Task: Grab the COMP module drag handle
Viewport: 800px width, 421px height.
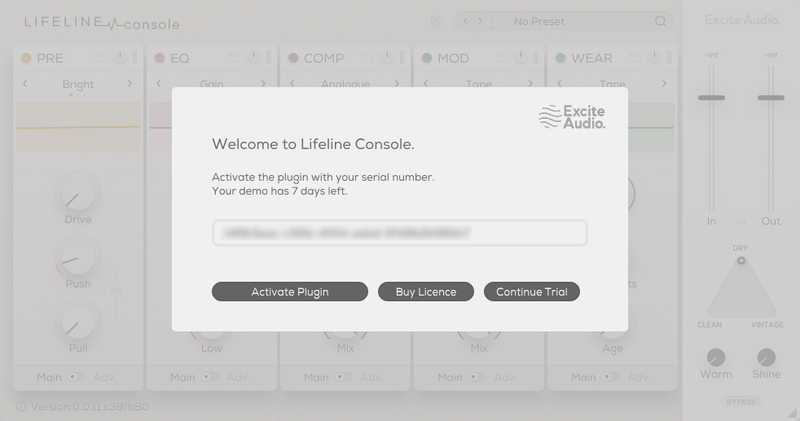Action: click(402, 57)
